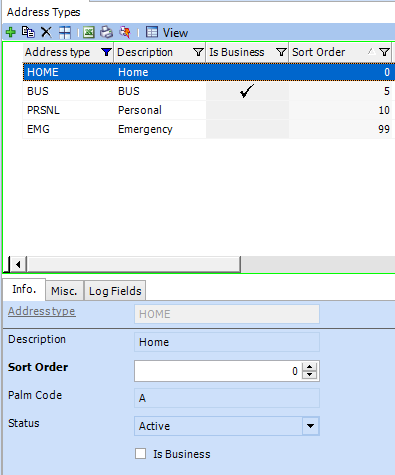Toggle the Is Business checkbox
395x475 pixels.
pos(140,453)
